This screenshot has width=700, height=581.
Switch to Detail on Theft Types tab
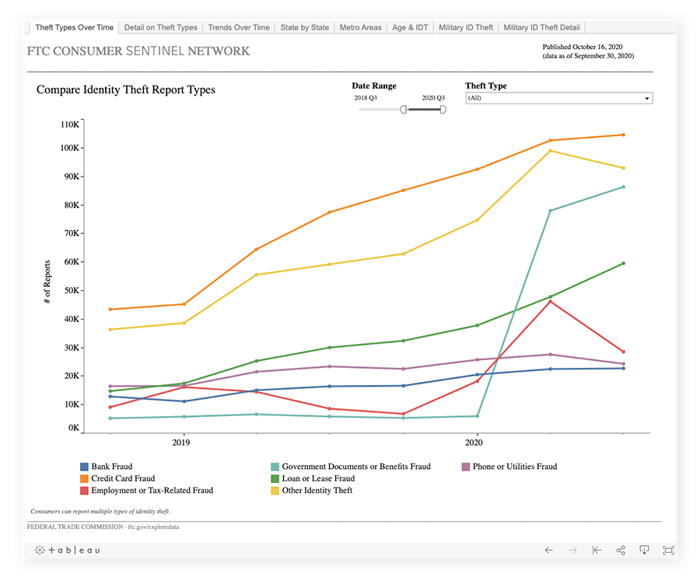point(161,28)
